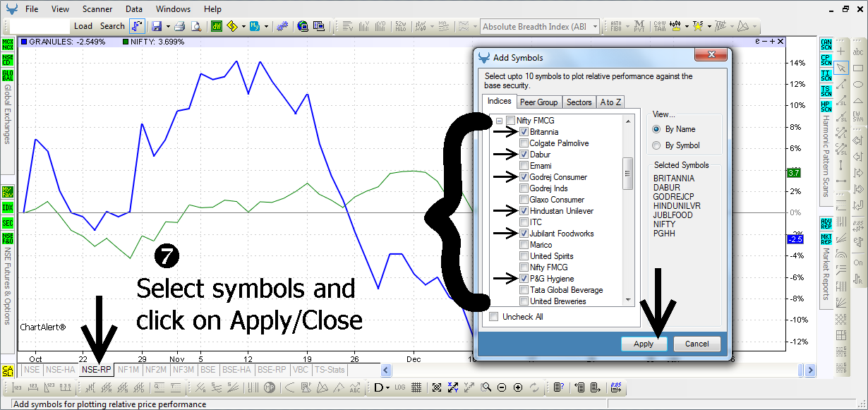Open the Market Reports side panel

click(x=826, y=274)
